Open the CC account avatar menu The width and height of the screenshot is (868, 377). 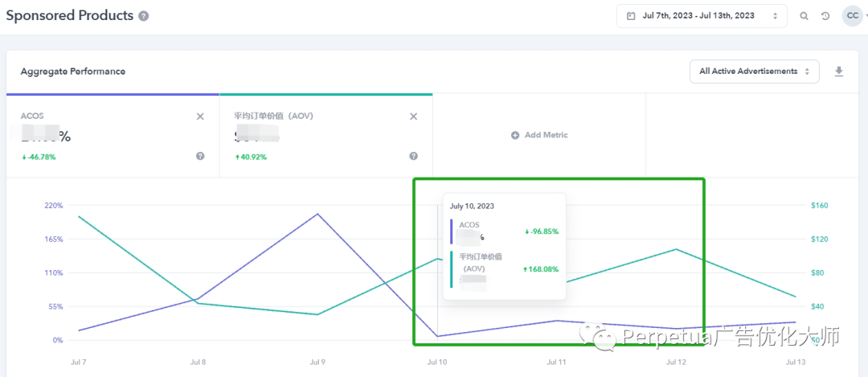pyautogui.click(x=852, y=16)
